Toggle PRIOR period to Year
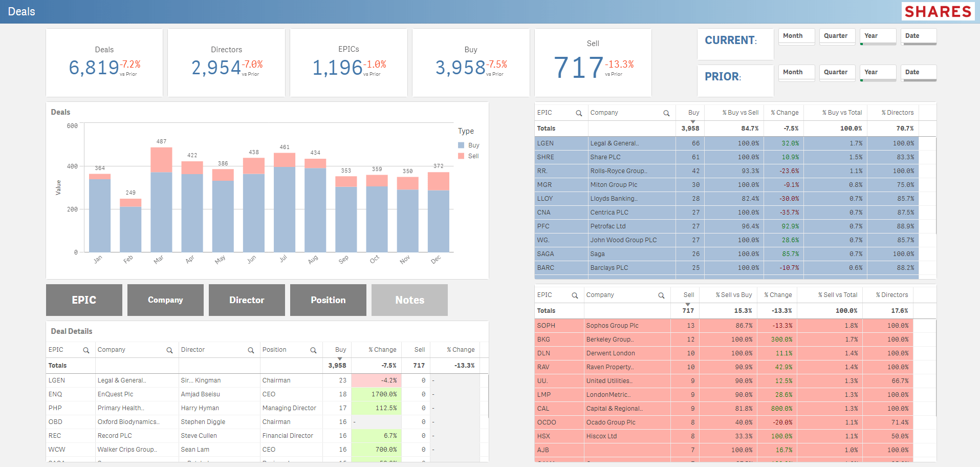 pos(877,73)
